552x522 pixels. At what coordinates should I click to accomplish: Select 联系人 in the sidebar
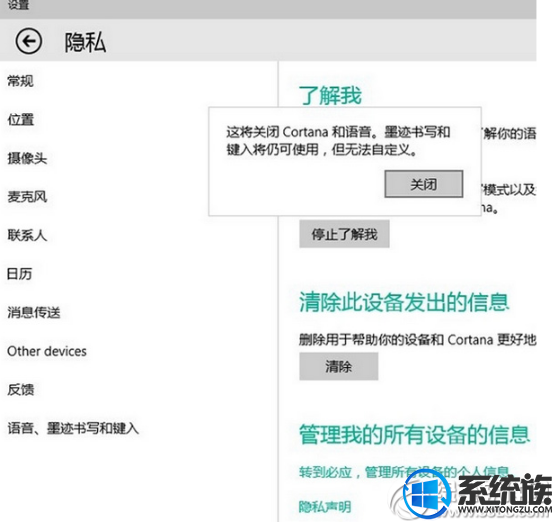pos(27,235)
